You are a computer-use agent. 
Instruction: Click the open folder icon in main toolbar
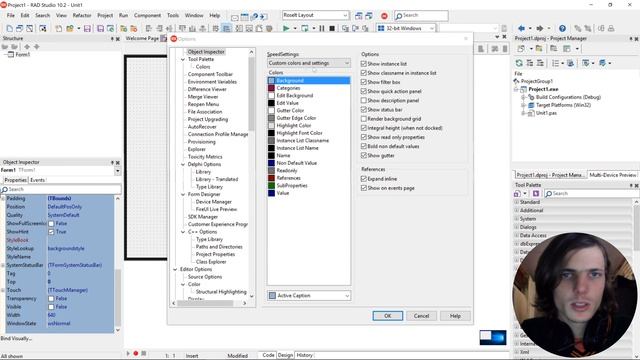(70, 29)
